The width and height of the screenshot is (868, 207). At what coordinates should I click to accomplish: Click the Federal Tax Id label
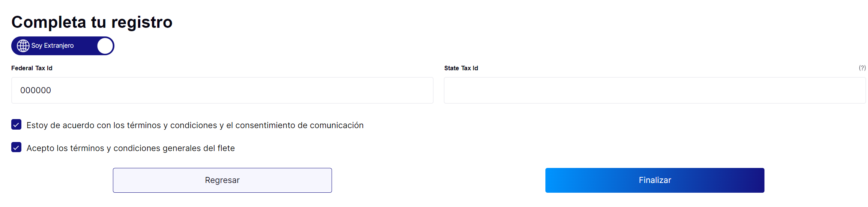32,68
